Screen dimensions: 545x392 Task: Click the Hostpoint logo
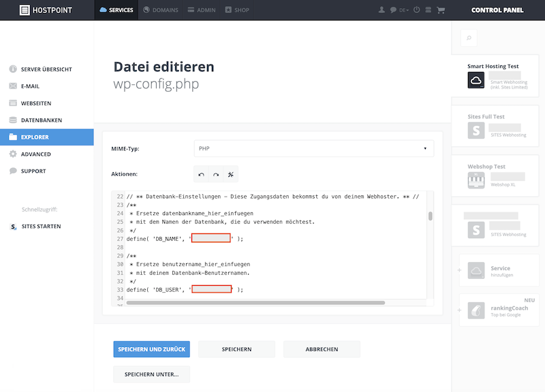click(x=46, y=10)
